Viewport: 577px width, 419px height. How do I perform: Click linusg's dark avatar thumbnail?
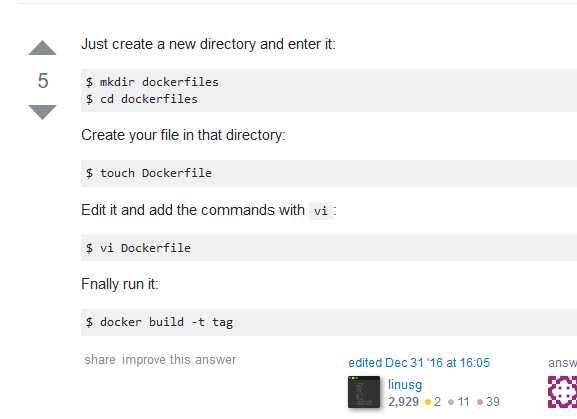click(x=364, y=392)
